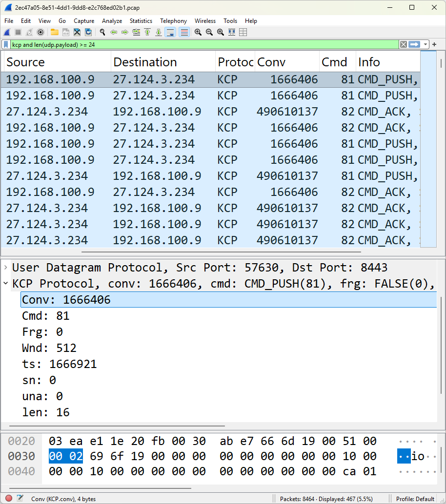This screenshot has height=504, width=446.
Task: Open capture options gear icon
Action: [x=40, y=32]
